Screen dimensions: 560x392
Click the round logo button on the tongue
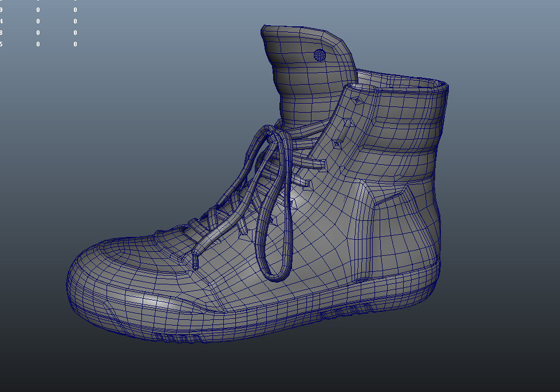[320, 55]
